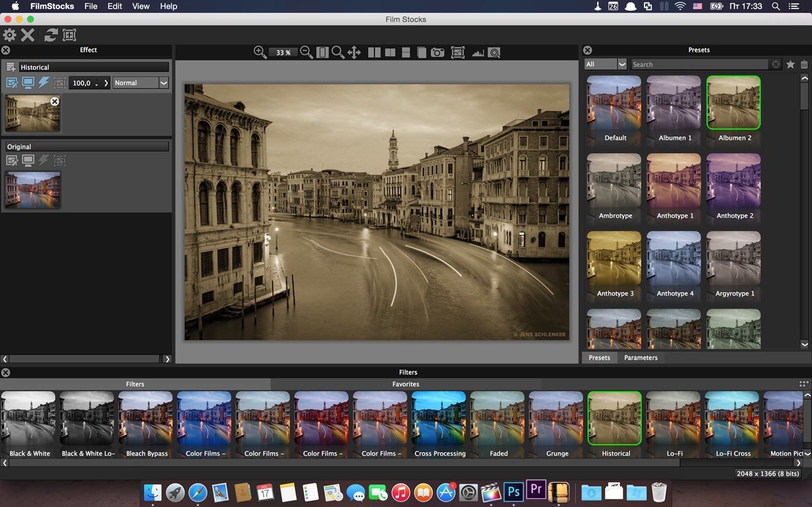Toggle the Historical layer paint-mask icon
Viewport: 812px width, 507px height.
[x=12, y=82]
